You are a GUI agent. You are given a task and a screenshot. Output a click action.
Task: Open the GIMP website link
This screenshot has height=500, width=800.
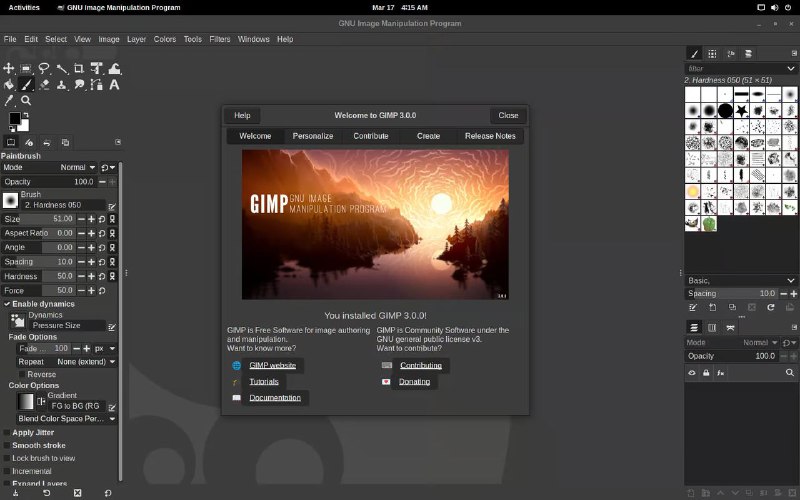pyautogui.click(x=272, y=366)
